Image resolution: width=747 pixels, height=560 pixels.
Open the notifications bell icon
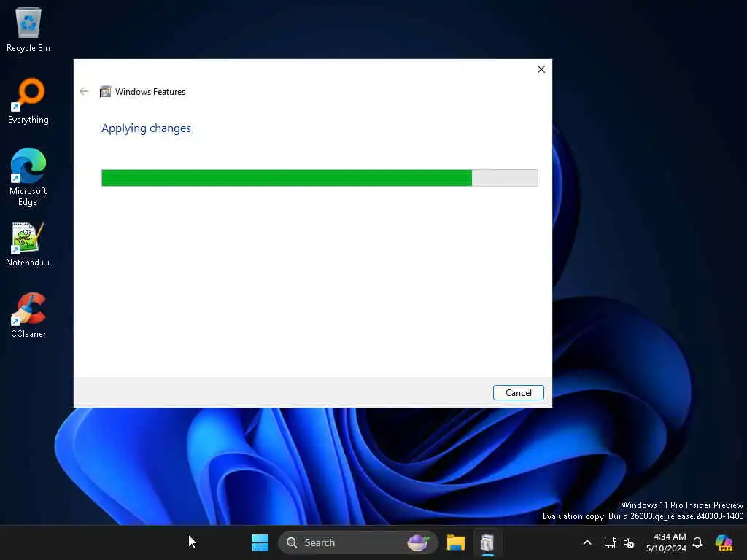pos(697,542)
